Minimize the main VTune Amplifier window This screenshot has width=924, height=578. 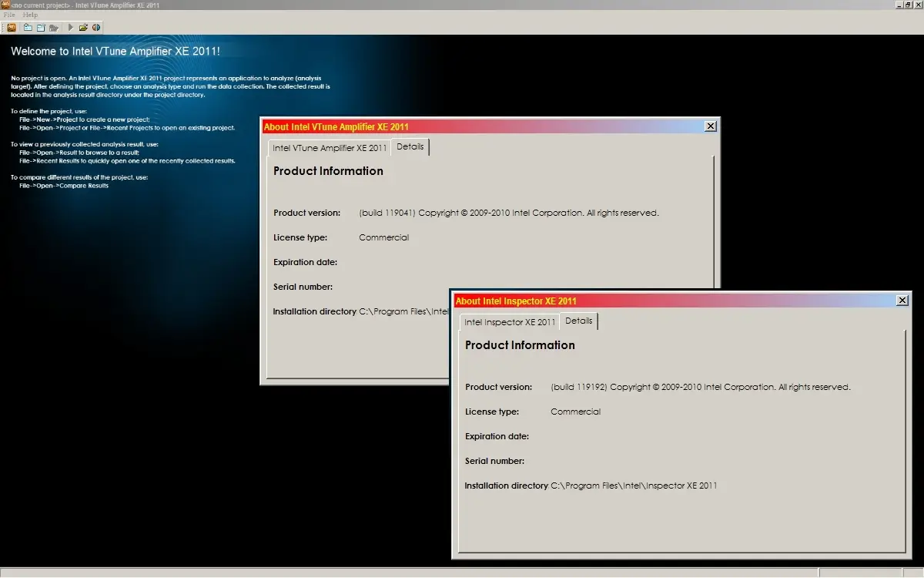(899, 5)
